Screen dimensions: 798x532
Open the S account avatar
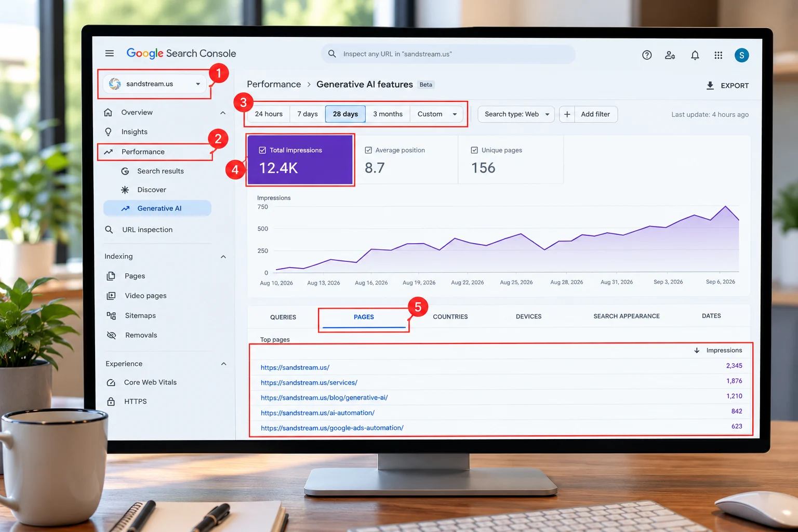[x=741, y=55]
